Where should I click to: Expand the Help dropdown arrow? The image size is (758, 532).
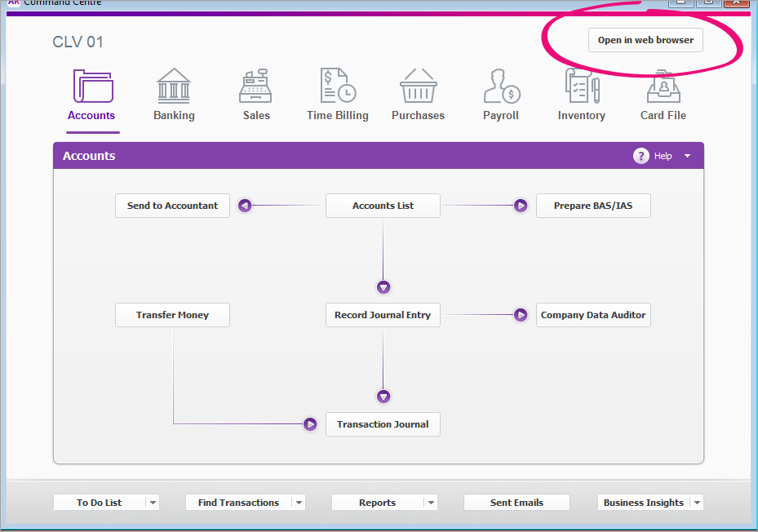click(x=687, y=156)
